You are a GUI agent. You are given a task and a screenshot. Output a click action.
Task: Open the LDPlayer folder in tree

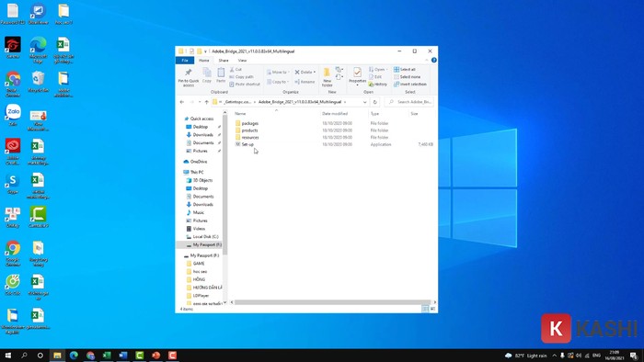tap(198, 296)
